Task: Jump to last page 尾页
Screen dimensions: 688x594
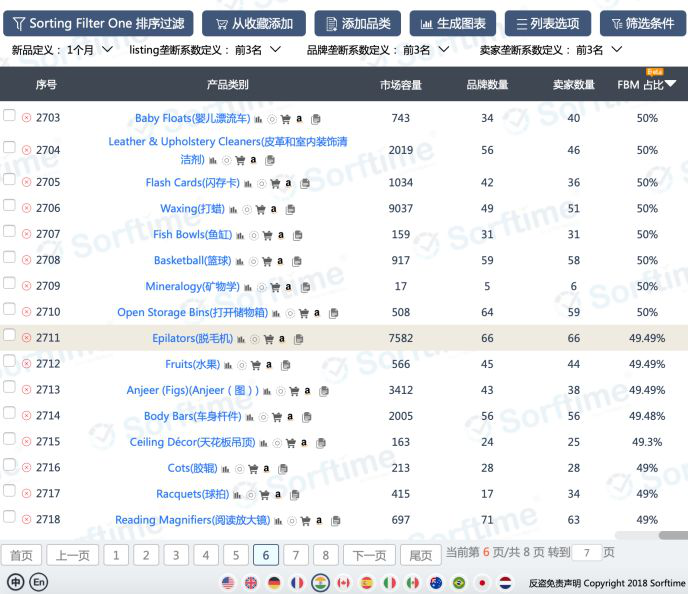Action: 420,555
